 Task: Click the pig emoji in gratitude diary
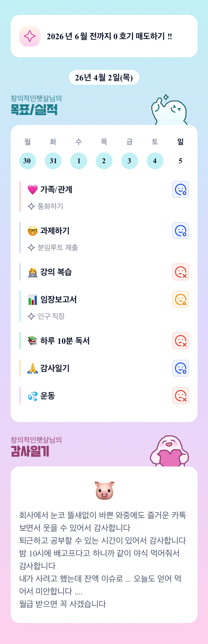coord(104,490)
